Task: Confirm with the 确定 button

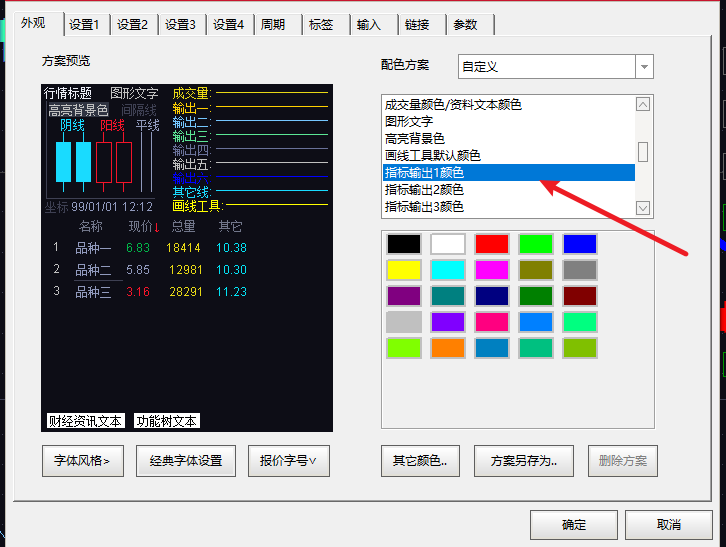Action: coord(574,525)
